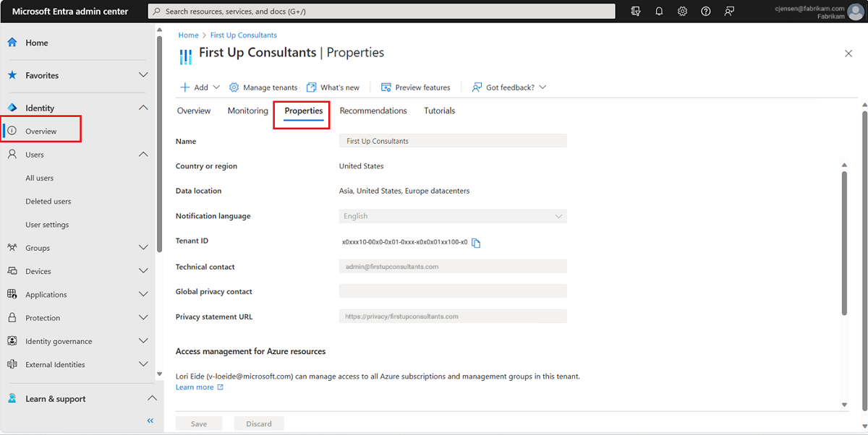868x435 pixels.
Task: Switch to the Monitoring tab
Action: tap(247, 110)
